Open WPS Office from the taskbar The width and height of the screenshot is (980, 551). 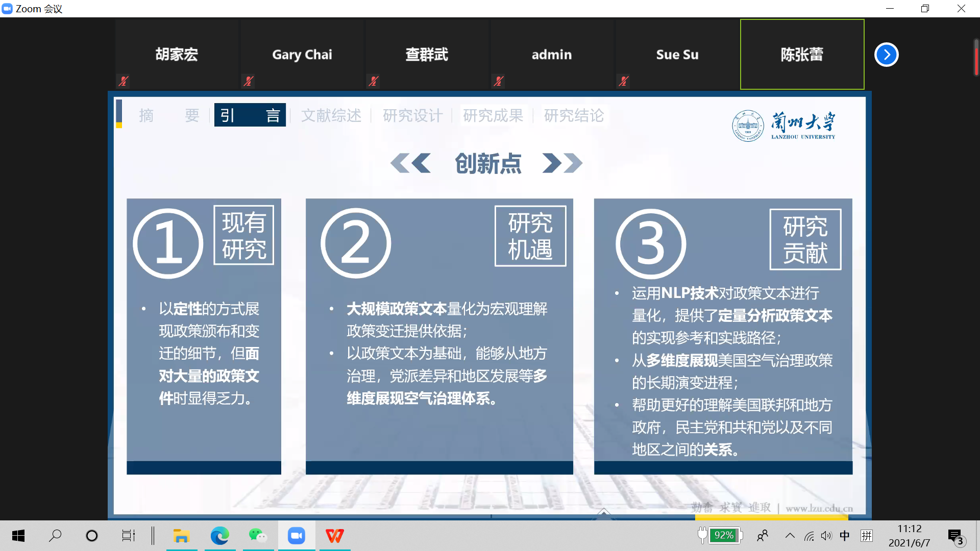click(x=335, y=536)
